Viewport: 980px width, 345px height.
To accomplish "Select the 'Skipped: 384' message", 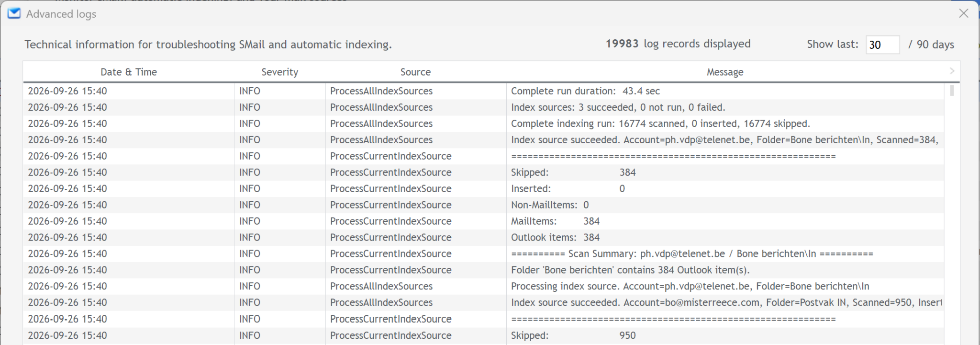I will tap(573, 172).
